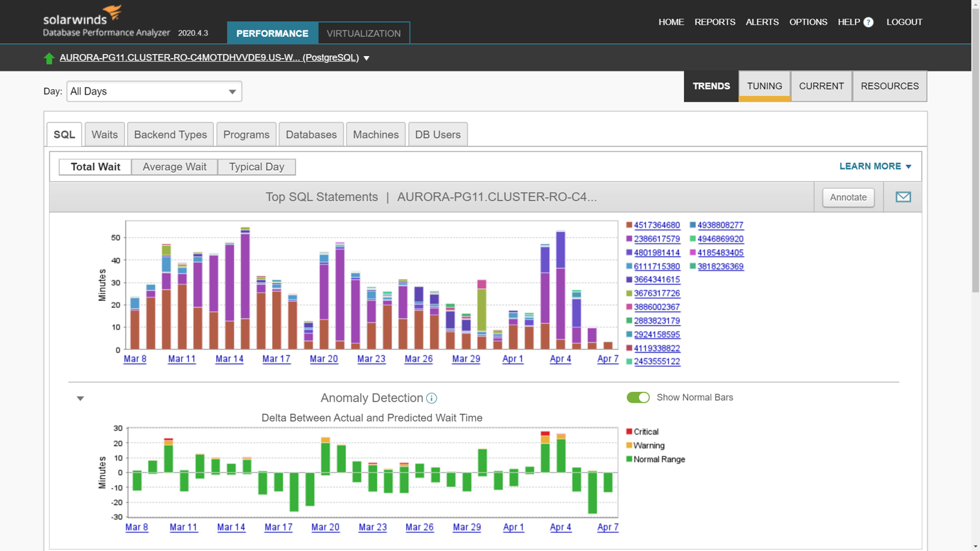Click the SolarWinds logo
This screenshot has height=551, width=980.
tap(79, 16)
